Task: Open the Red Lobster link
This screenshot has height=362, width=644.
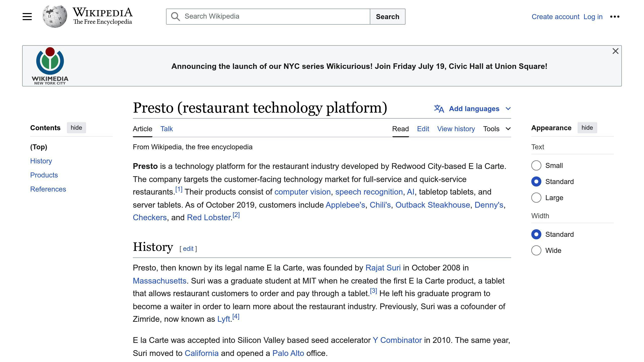Action: [x=209, y=217]
